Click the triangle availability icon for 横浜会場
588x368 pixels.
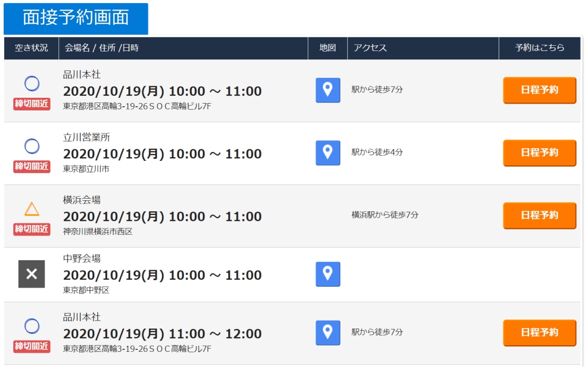coord(32,209)
